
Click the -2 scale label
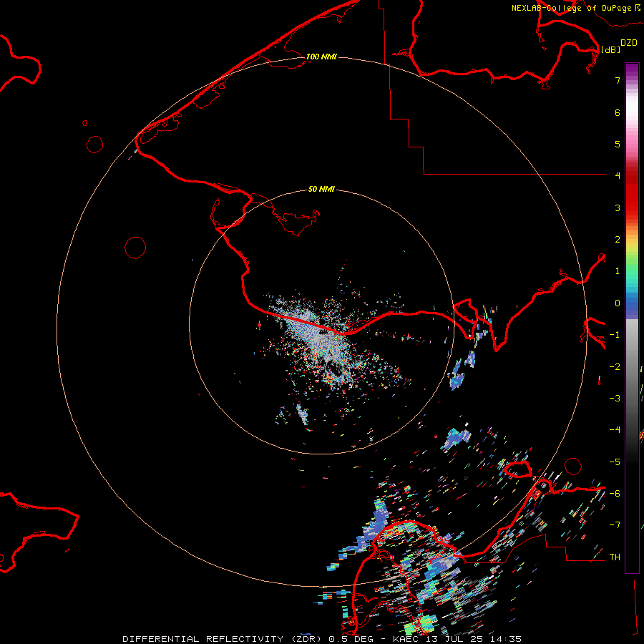[615, 367]
